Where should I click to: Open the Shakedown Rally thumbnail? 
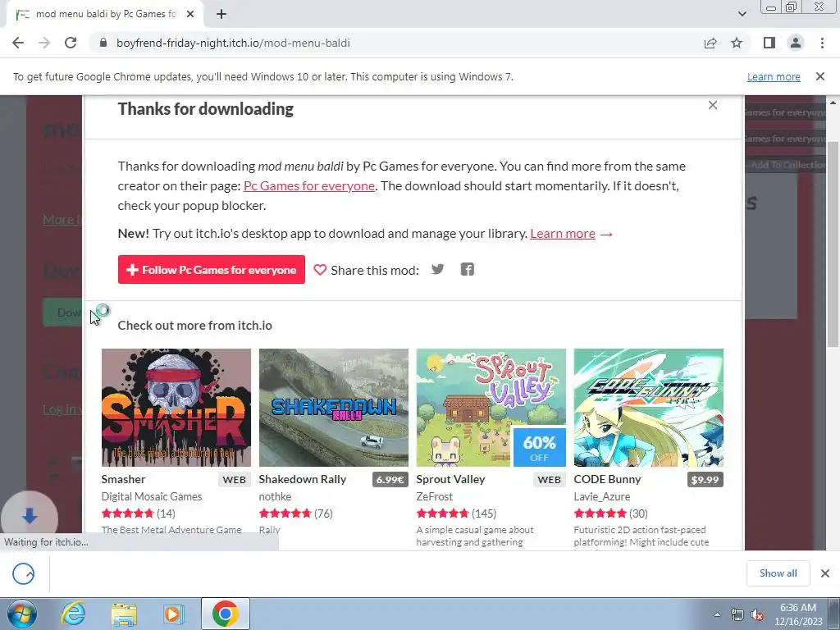334,408
